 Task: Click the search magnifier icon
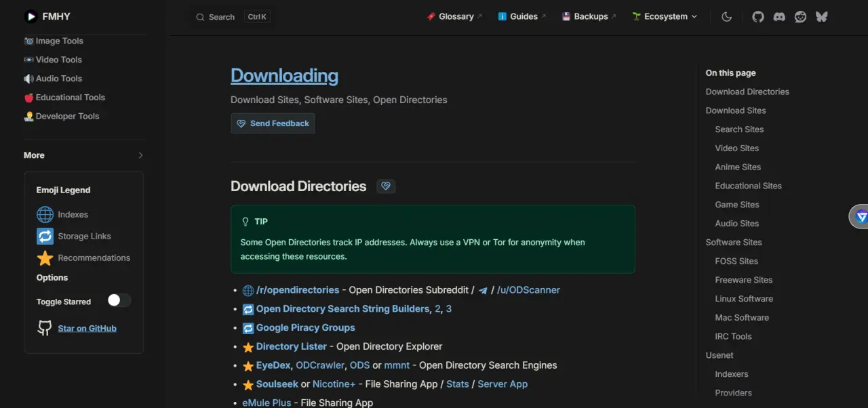(x=200, y=17)
